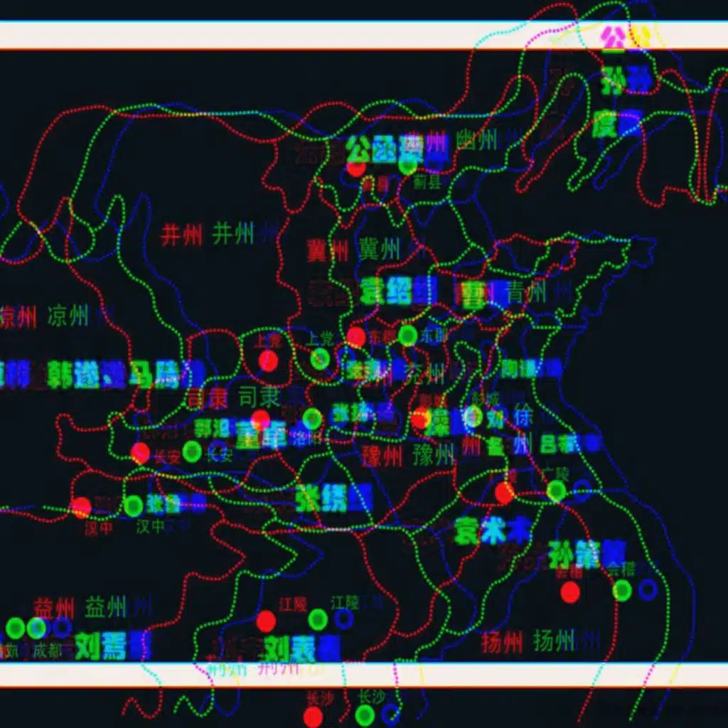Select the green 蓟县 city dot

(407, 166)
